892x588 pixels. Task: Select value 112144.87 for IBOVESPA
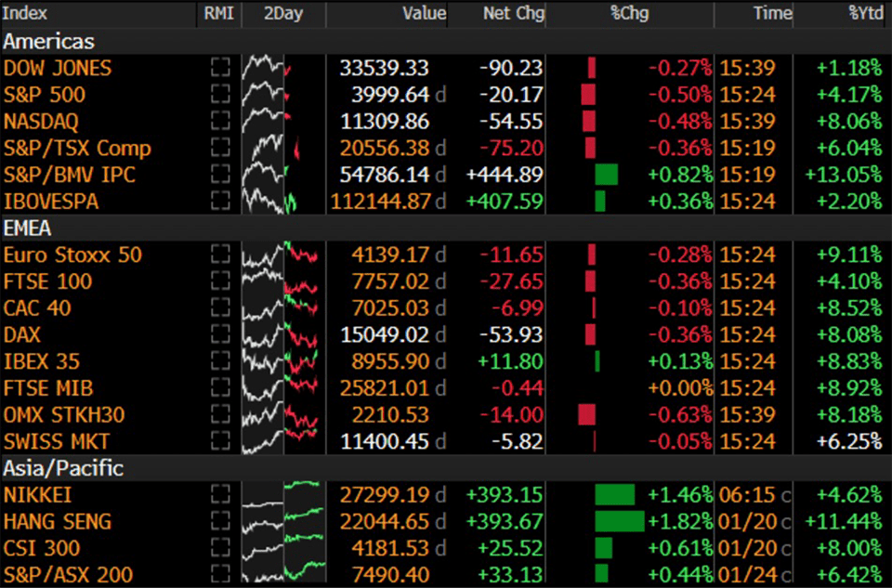[x=381, y=202]
